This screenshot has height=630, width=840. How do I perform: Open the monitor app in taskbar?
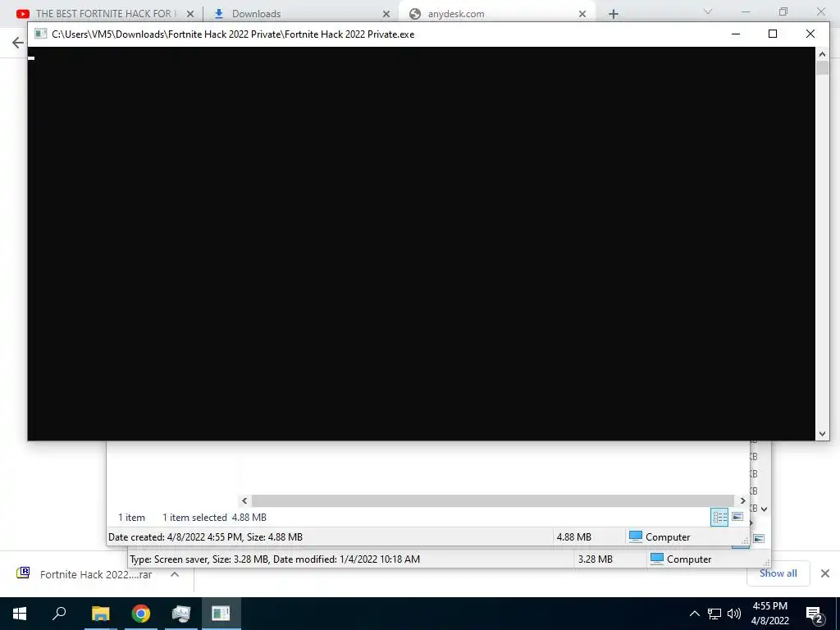pyautogui.click(x=181, y=614)
